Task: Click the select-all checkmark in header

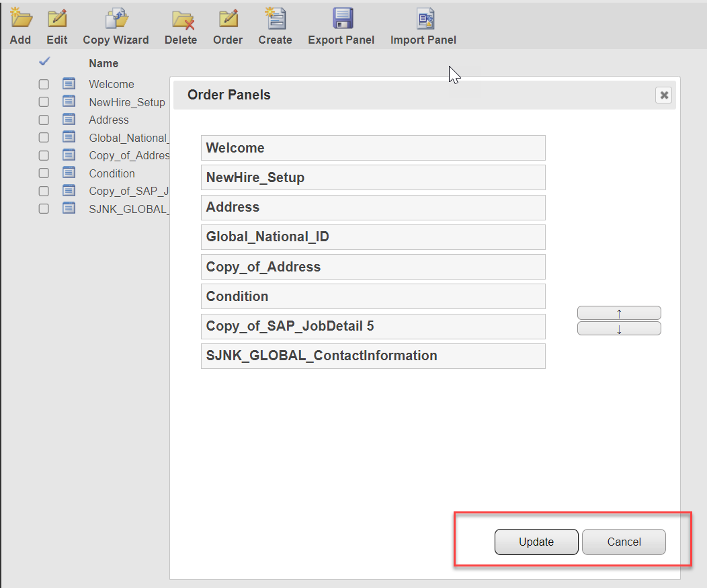Action: click(x=44, y=61)
